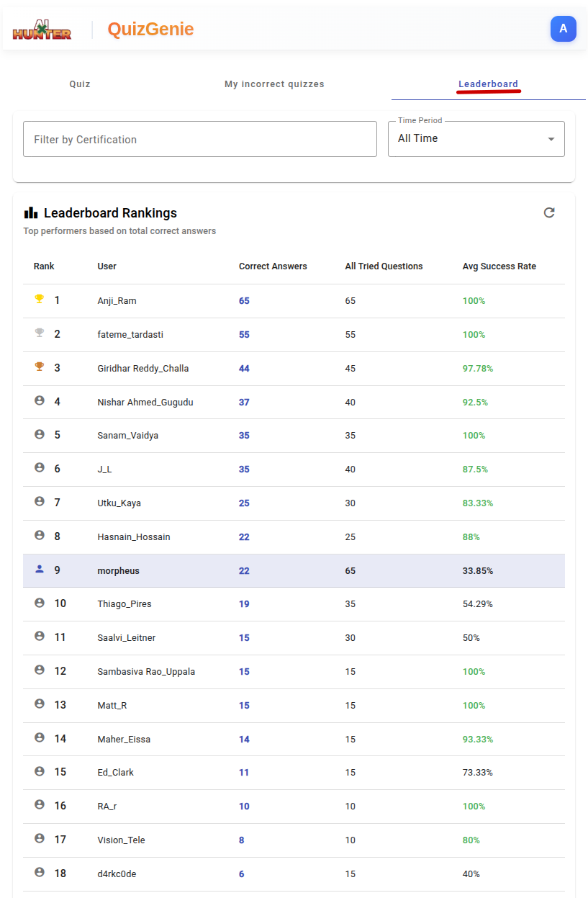Screen dimensions: 588x898
Task: Focus the Filter by Certification field
Action: (200, 139)
